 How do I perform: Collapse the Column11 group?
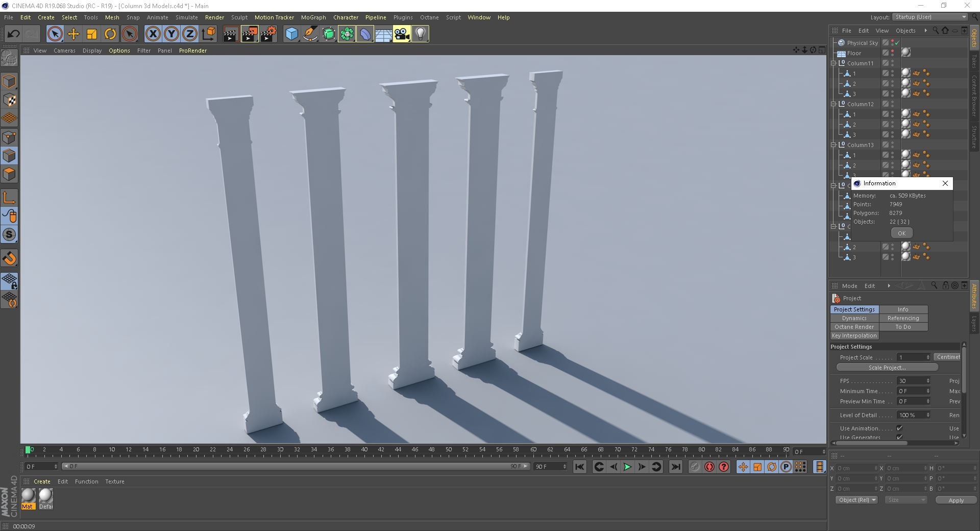pos(834,63)
